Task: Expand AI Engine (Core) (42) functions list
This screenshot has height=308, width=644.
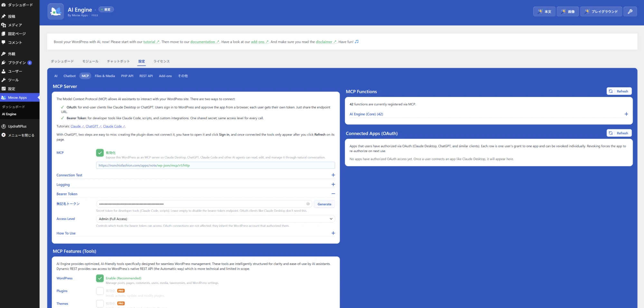Action: pyautogui.click(x=489, y=114)
